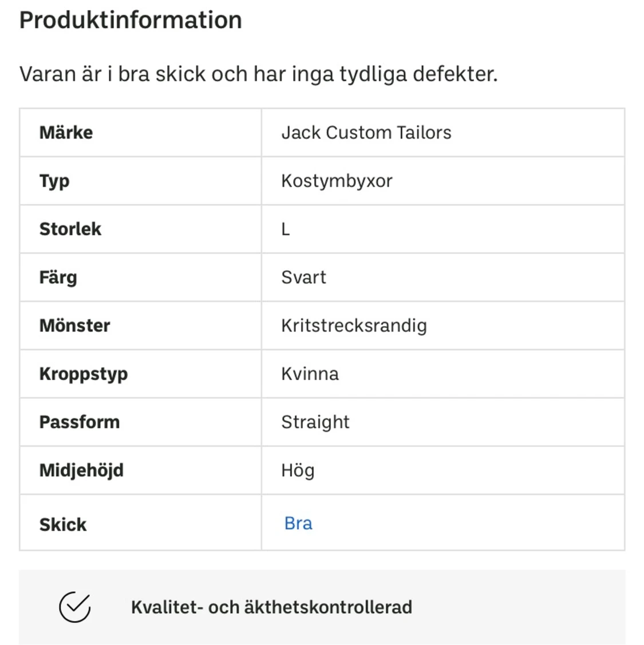This screenshot has width=644, height=645.
Task: Click the Storlek row label
Action: [x=70, y=229]
